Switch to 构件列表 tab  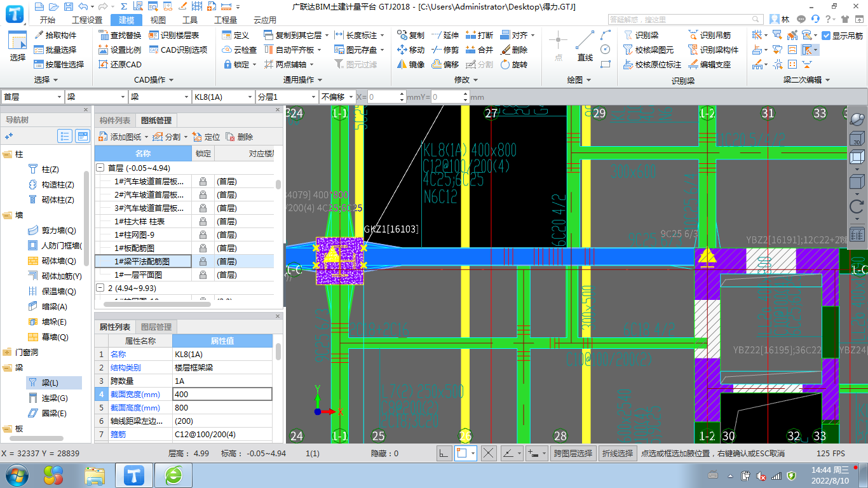(115, 121)
